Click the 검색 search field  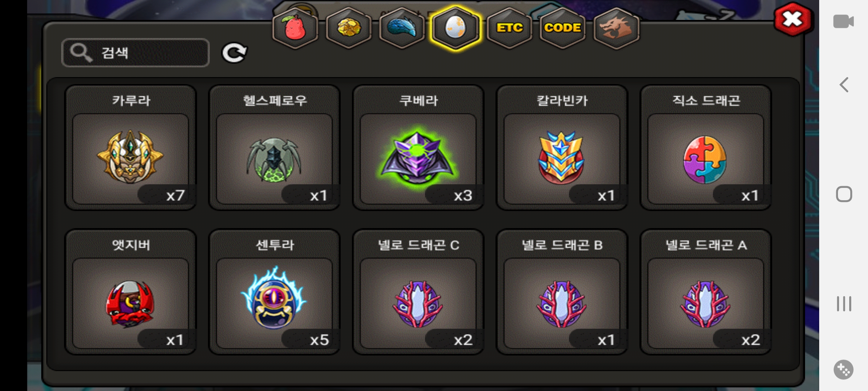(136, 53)
